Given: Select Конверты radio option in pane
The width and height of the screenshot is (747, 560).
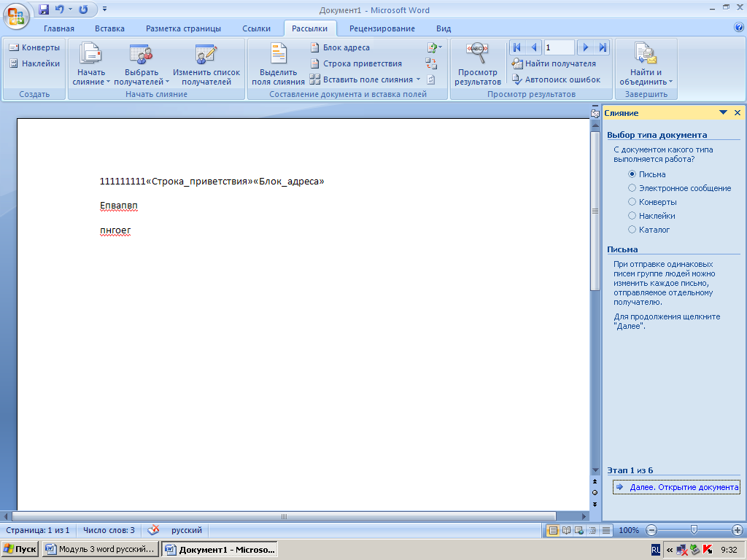Looking at the screenshot, I should coord(632,202).
